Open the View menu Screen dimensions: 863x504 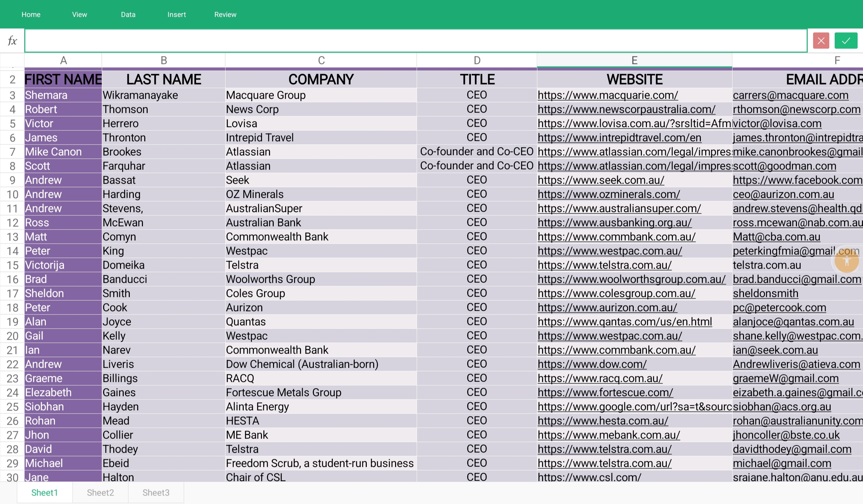point(80,14)
